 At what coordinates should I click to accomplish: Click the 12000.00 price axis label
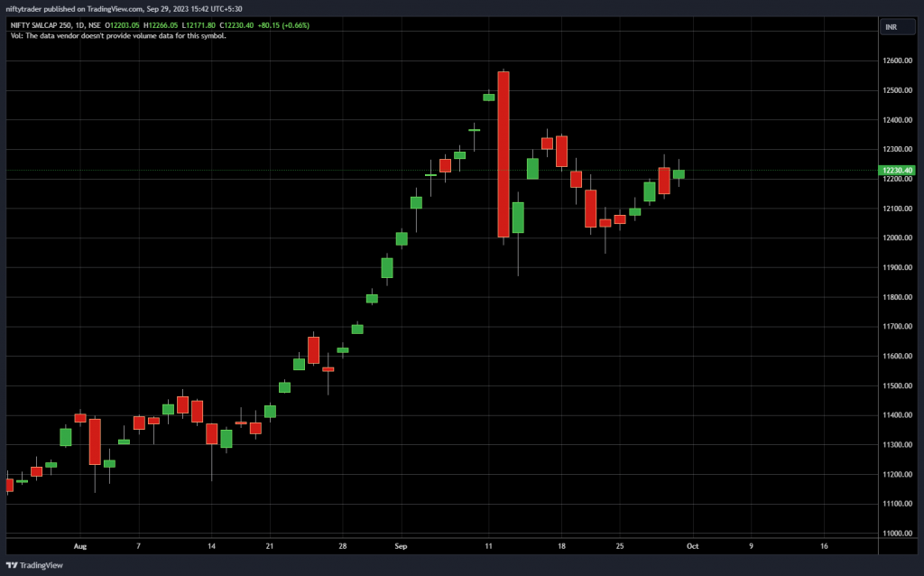pyautogui.click(x=897, y=238)
